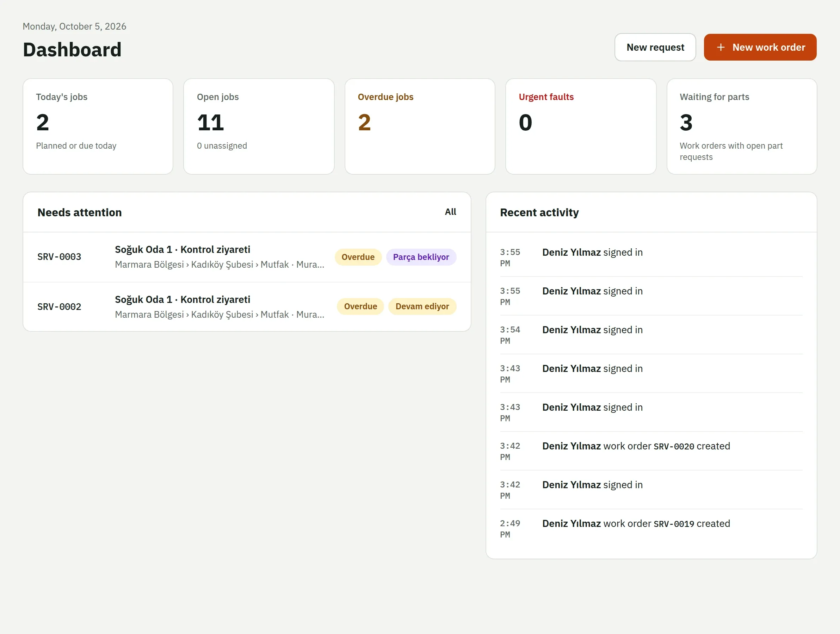Open the All link in Needs attention

point(450,212)
